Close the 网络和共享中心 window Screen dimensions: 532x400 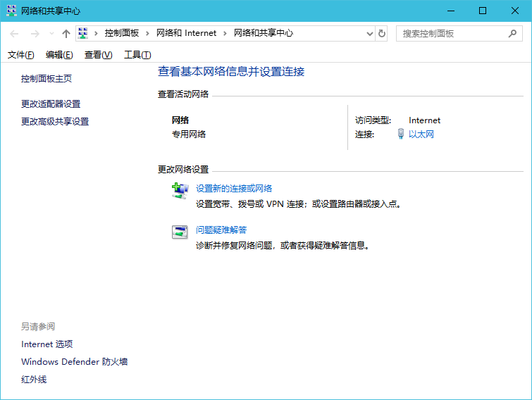pos(514,11)
